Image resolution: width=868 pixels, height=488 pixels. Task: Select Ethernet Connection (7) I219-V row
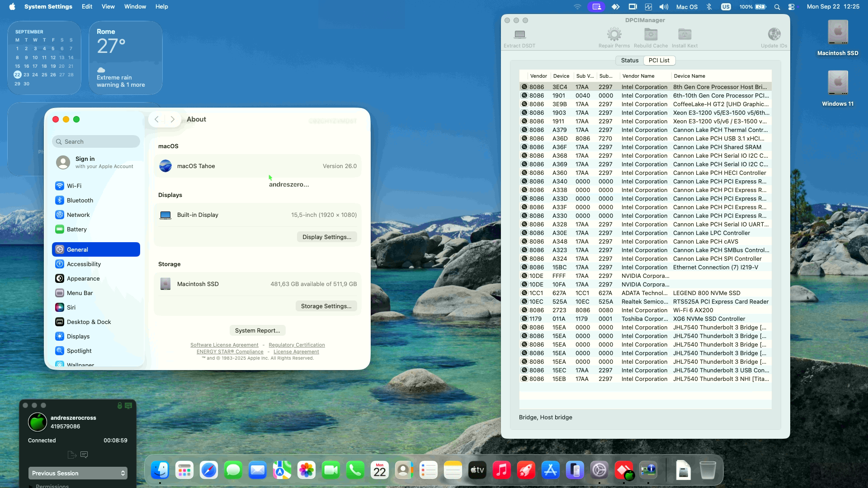click(x=645, y=267)
